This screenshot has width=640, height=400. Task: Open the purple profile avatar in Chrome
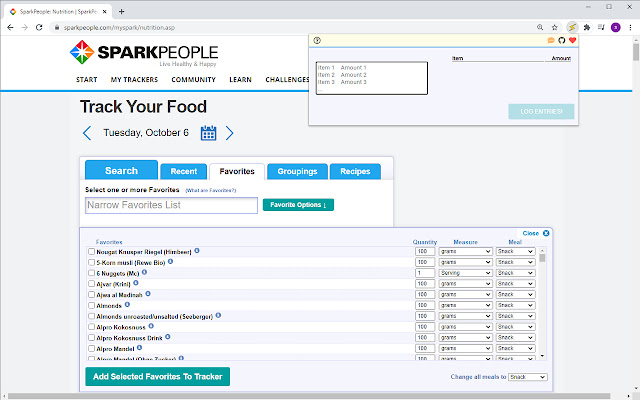tap(616, 27)
